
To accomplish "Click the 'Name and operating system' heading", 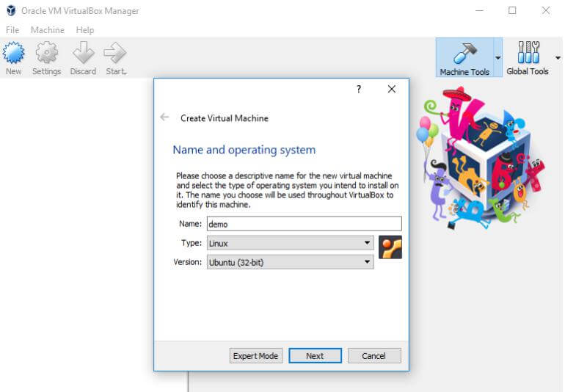I will pos(244,150).
